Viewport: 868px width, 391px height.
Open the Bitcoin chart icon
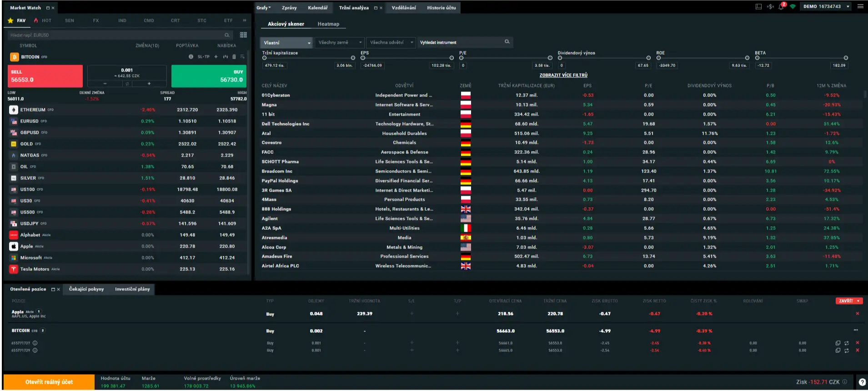pyautogui.click(x=225, y=57)
